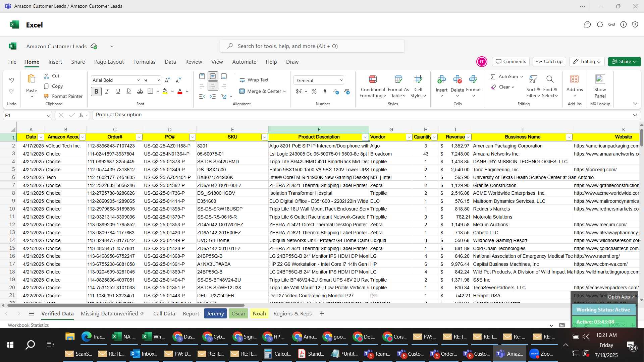Click Format cells icon
Viewport: 644px width, 362px height.
coord(473,79)
